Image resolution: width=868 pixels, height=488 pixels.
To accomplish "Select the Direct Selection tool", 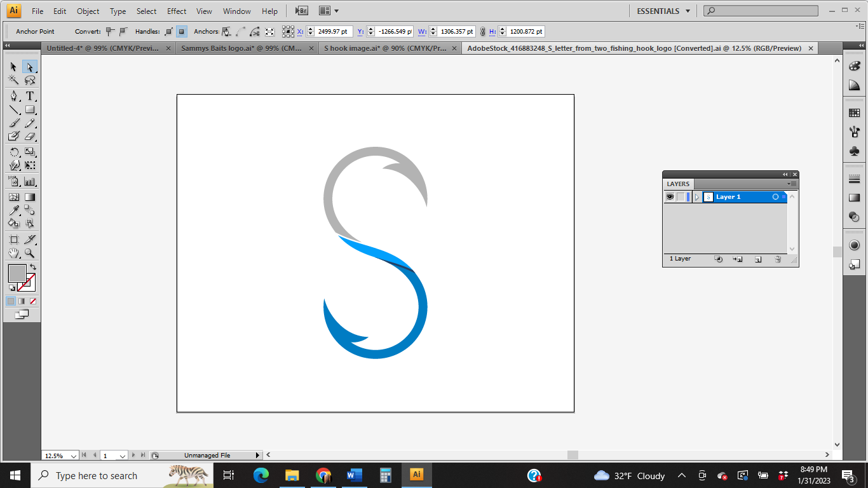I will (29, 66).
